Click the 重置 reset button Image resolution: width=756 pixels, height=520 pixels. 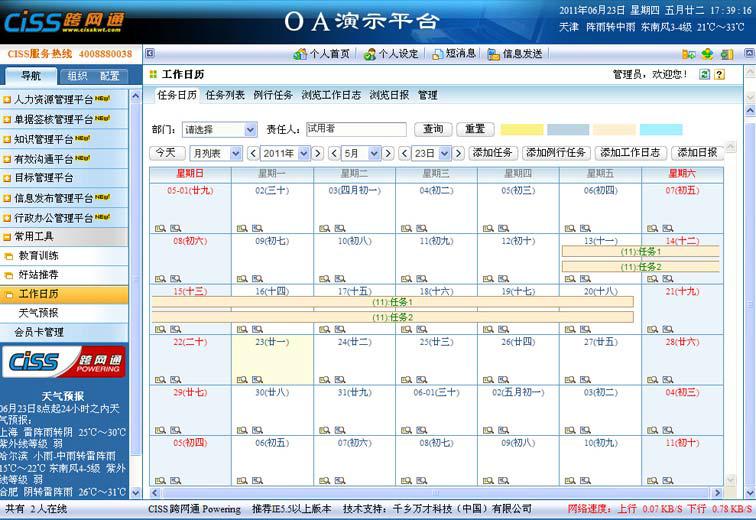pyautogui.click(x=475, y=129)
